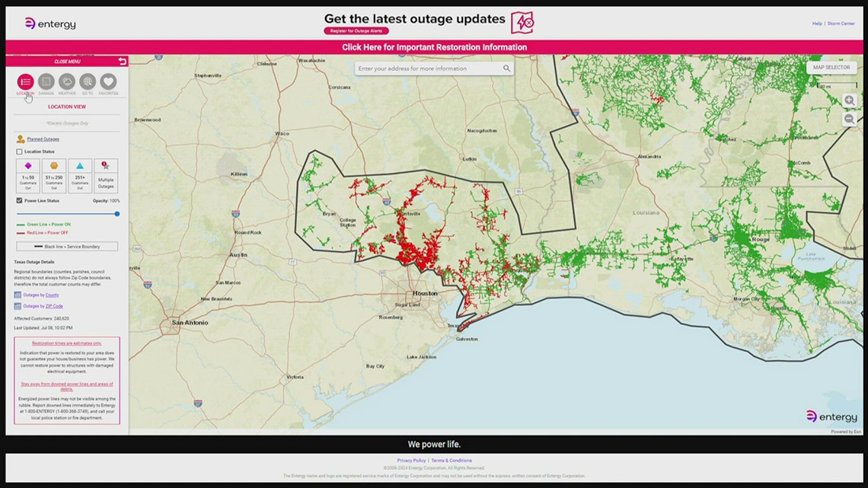Click Stay away from downed power lines link
Viewport: 868px width, 488px height.
[67, 386]
